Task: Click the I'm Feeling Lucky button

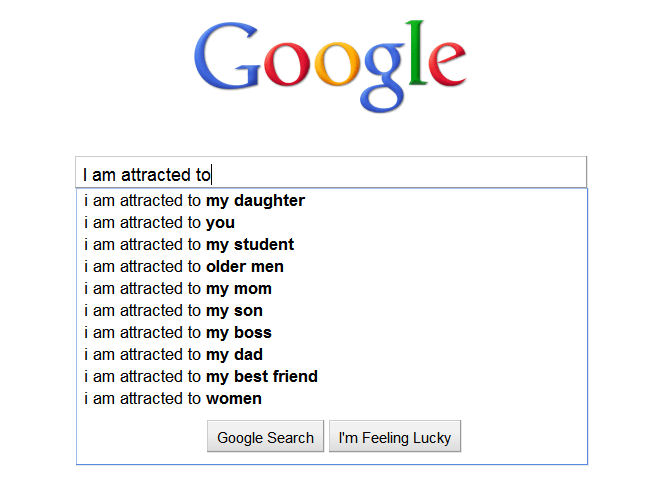Action: coord(395,437)
